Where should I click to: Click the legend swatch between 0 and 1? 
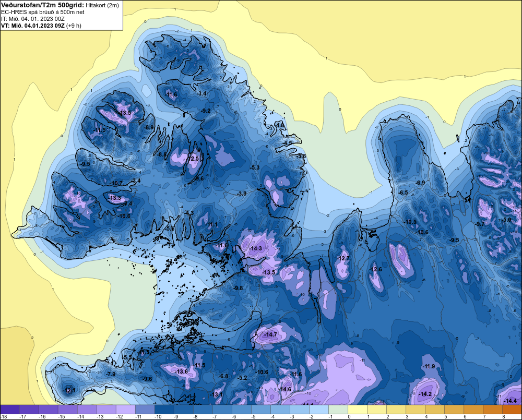(x=358, y=409)
